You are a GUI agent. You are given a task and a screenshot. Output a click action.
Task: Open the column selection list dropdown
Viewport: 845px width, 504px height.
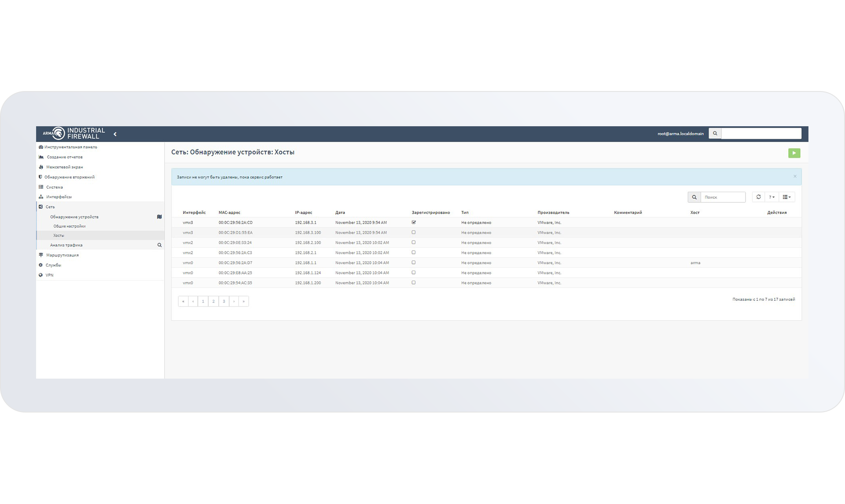pyautogui.click(x=786, y=197)
